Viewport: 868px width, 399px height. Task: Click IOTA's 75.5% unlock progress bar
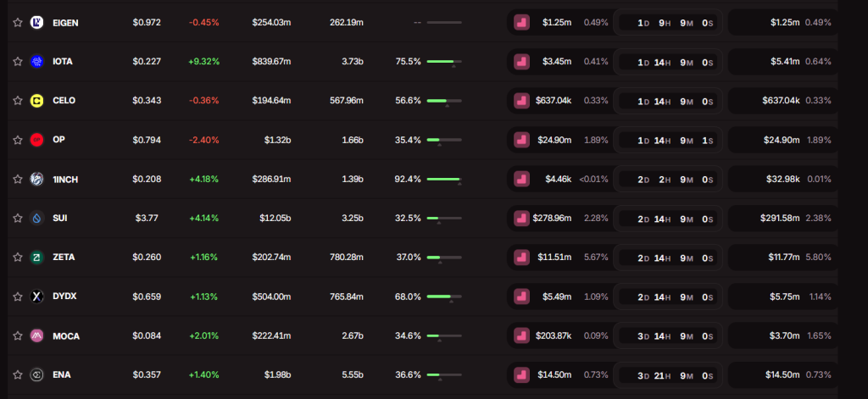click(x=444, y=62)
